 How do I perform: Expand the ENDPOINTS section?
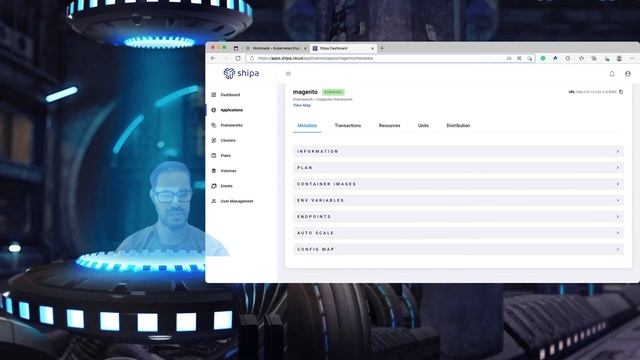point(458,217)
